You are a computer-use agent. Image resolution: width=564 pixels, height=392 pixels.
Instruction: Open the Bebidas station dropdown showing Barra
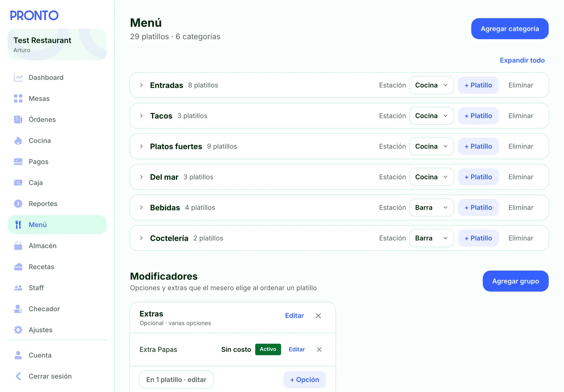pyautogui.click(x=431, y=207)
